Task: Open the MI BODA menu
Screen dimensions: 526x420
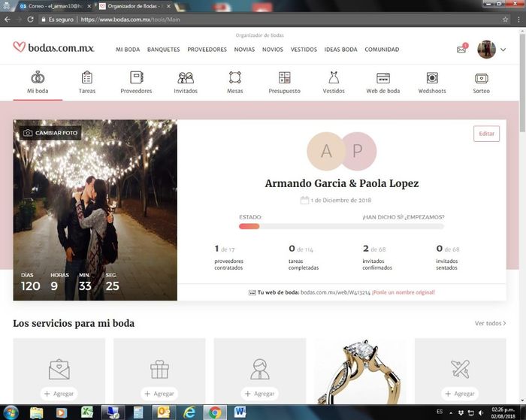Action: (x=128, y=50)
